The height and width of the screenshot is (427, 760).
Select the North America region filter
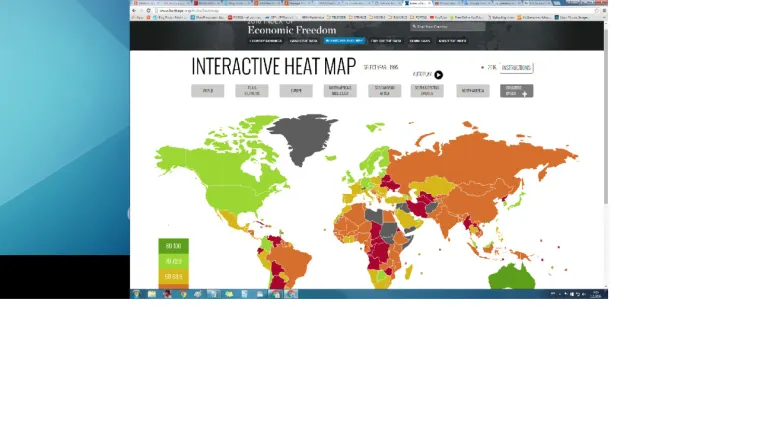[x=472, y=91]
